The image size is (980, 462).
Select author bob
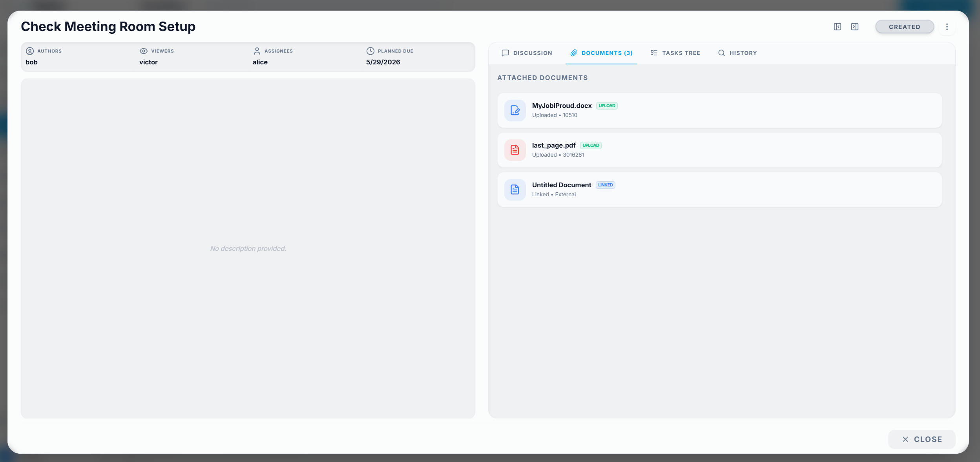click(x=31, y=62)
